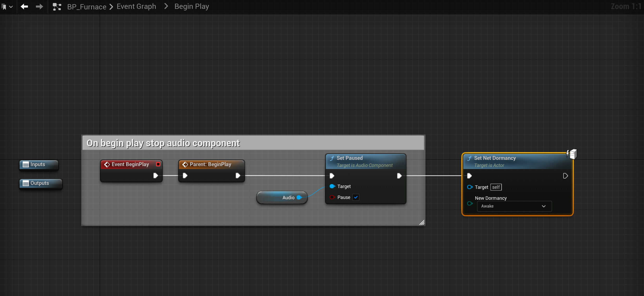644x296 pixels.
Task: Select the comment title 'On begin play stop audio component'
Action: 163,143
